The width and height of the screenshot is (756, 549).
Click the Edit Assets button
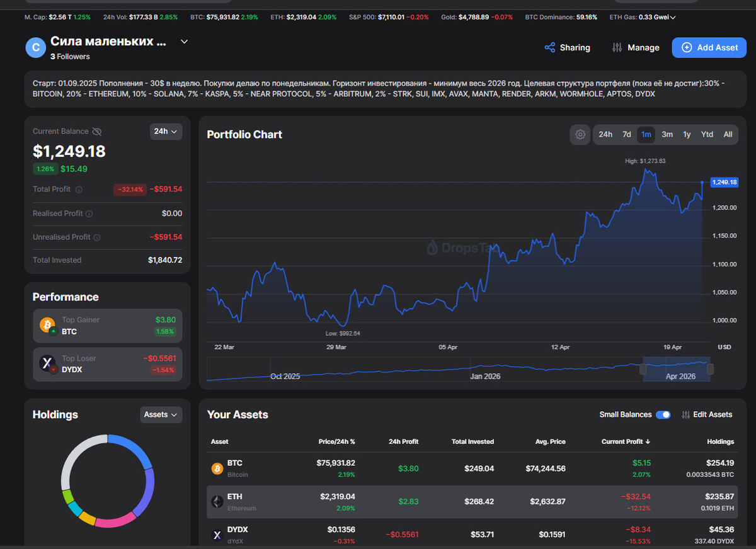point(707,415)
